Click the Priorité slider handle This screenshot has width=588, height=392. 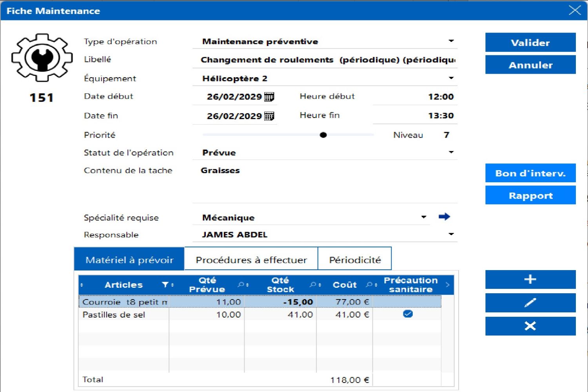(x=323, y=135)
